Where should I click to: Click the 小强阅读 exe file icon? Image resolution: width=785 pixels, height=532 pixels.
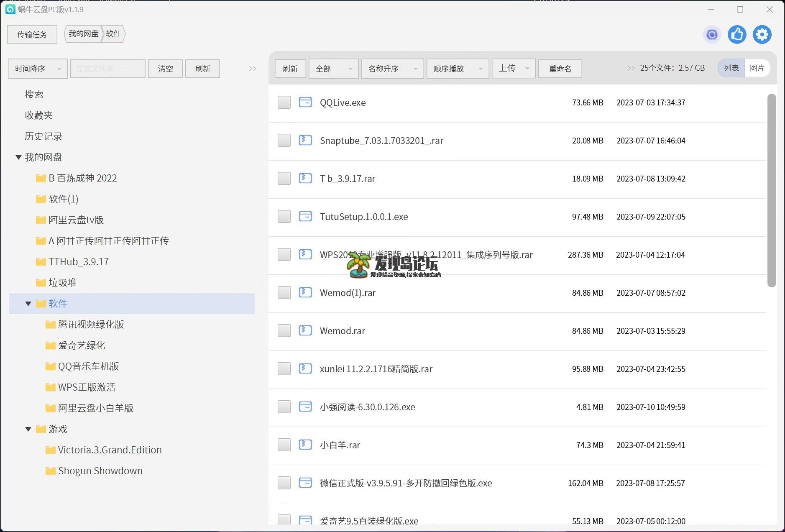pyautogui.click(x=305, y=407)
